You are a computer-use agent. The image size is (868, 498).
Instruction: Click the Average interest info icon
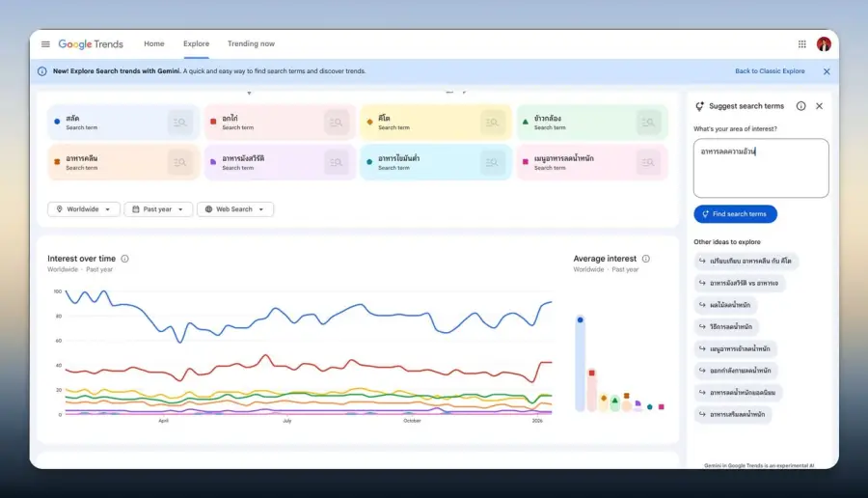[645, 259]
